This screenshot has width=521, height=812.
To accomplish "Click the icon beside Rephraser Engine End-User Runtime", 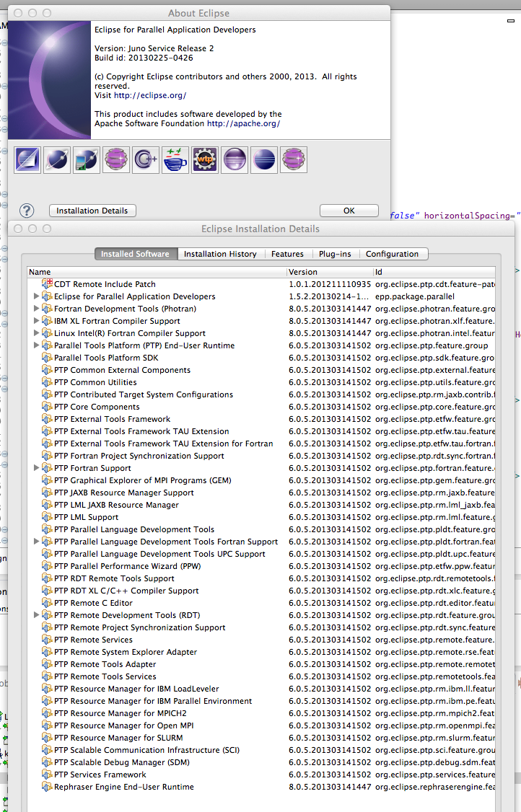I will [x=48, y=787].
